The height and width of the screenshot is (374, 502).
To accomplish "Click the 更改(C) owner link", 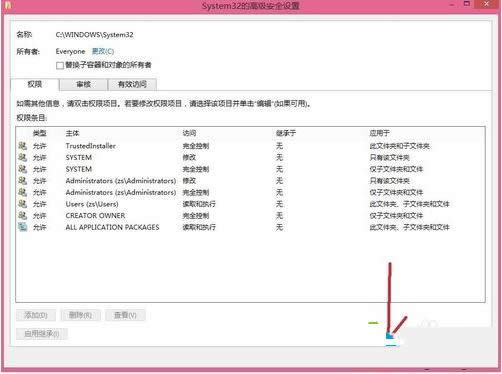I will (x=103, y=51).
